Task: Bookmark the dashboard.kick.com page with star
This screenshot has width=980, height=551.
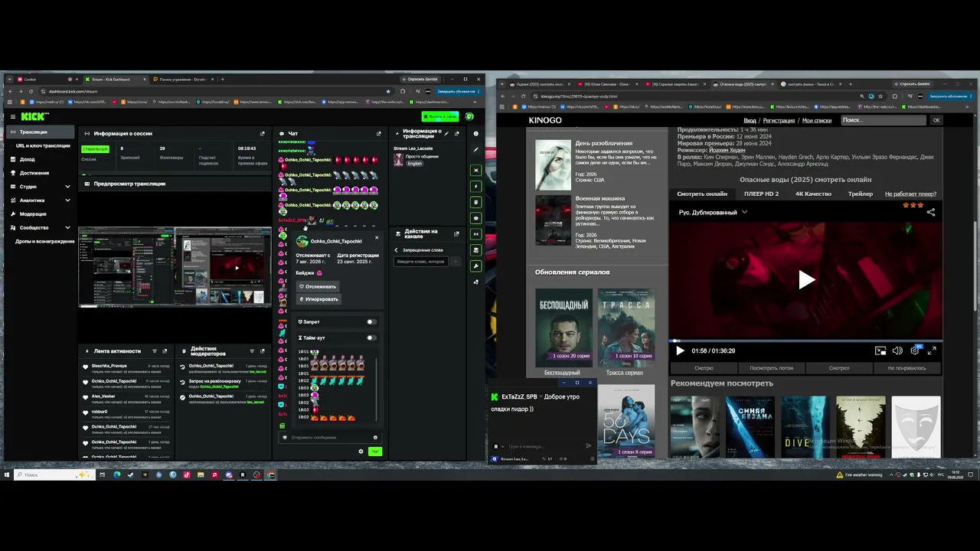Action: click(x=388, y=91)
